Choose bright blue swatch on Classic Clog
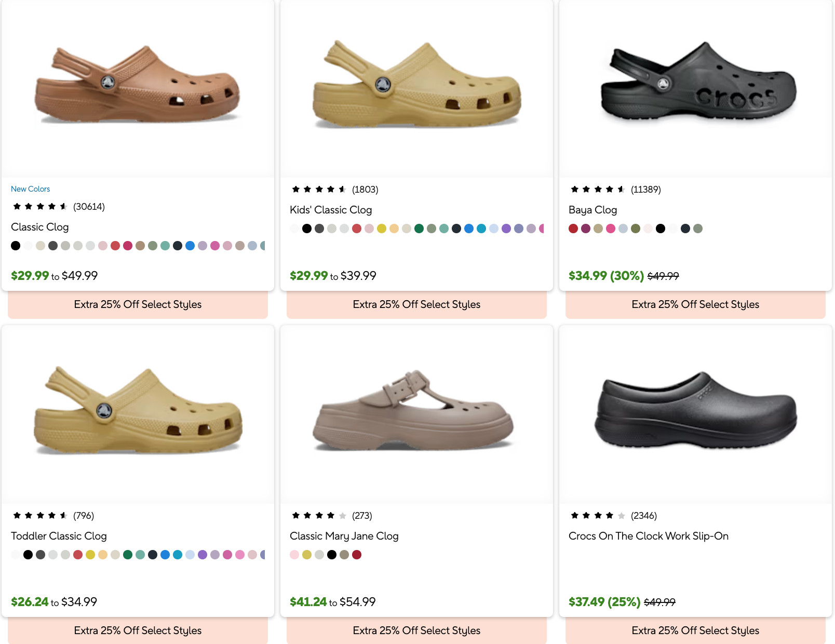 click(190, 246)
